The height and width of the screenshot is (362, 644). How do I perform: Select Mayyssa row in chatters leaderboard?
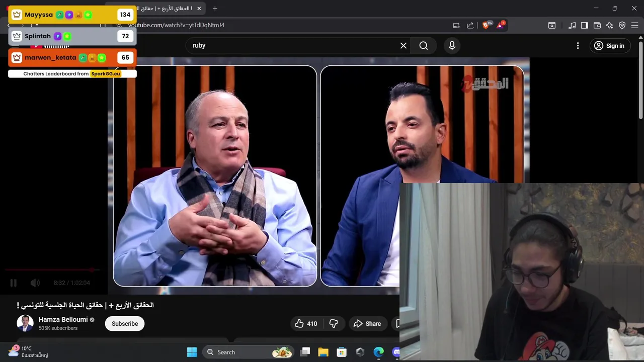[x=72, y=15]
